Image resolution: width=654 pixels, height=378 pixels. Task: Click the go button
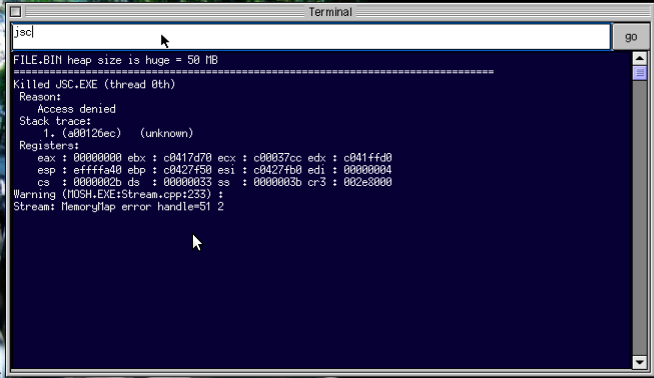coord(631,37)
